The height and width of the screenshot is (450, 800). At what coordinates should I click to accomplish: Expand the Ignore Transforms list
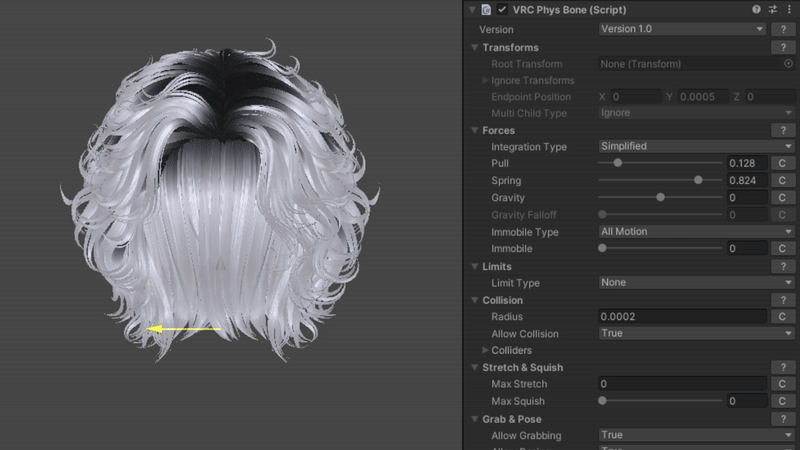click(x=485, y=81)
